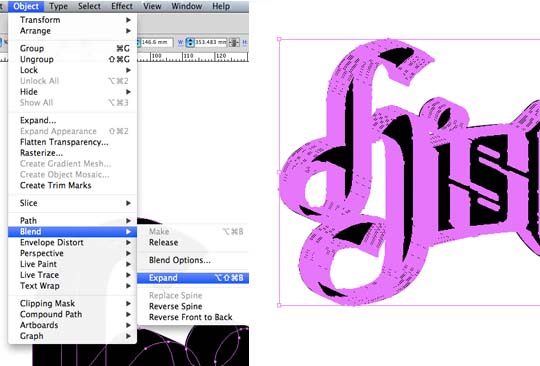The image size is (540, 366).
Task: Expand the Graph submenu
Action: (72, 336)
